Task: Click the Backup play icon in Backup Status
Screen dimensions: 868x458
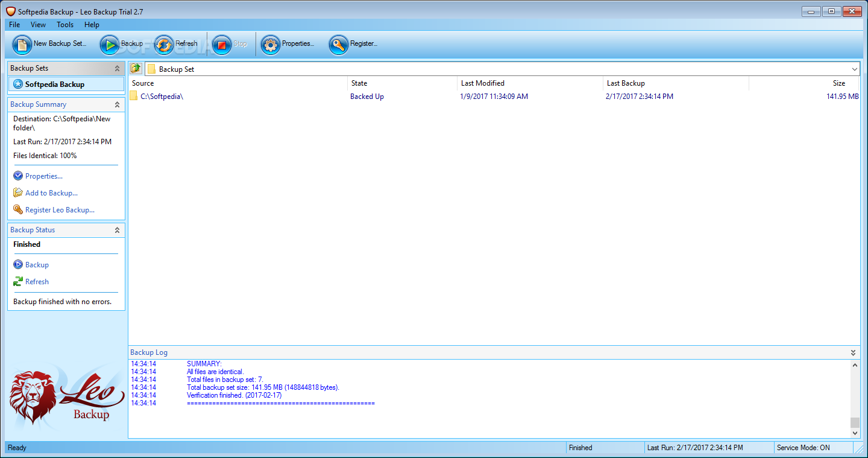Action: click(18, 265)
